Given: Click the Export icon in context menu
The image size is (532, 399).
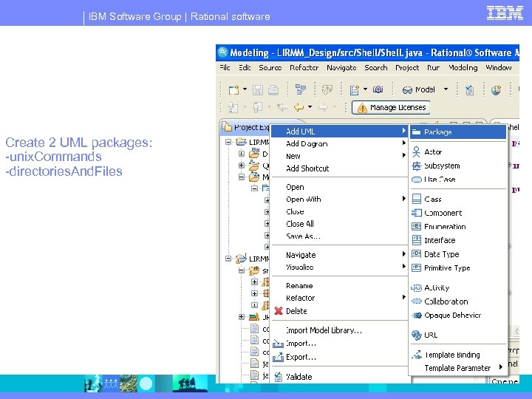Looking at the screenshot, I should (279, 357).
